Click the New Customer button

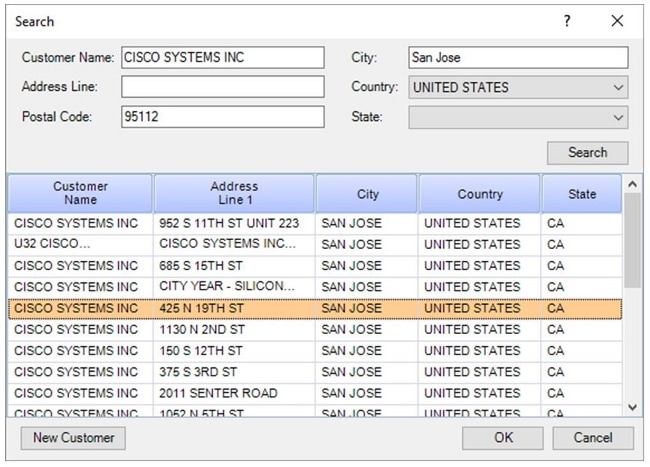[x=73, y=438]
